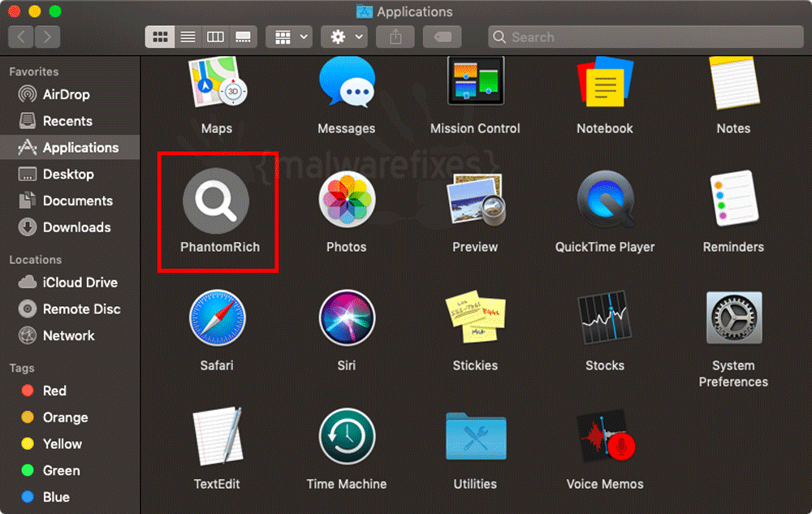812x514 pixels.
Task: Click the Locations section header
Action: [x=35, y=259]
